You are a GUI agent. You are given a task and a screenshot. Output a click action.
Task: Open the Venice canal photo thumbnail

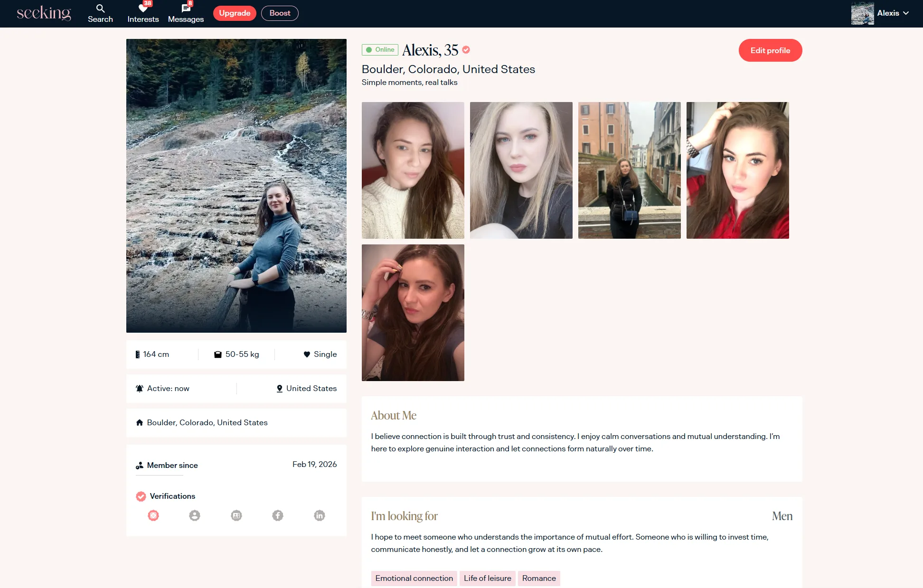[x=629, y=170]
